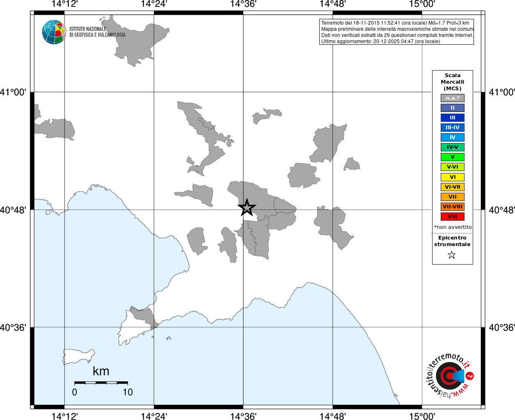
Task: Select the V-VI intensity legend swatch
Action: click(x=453, y=167)
